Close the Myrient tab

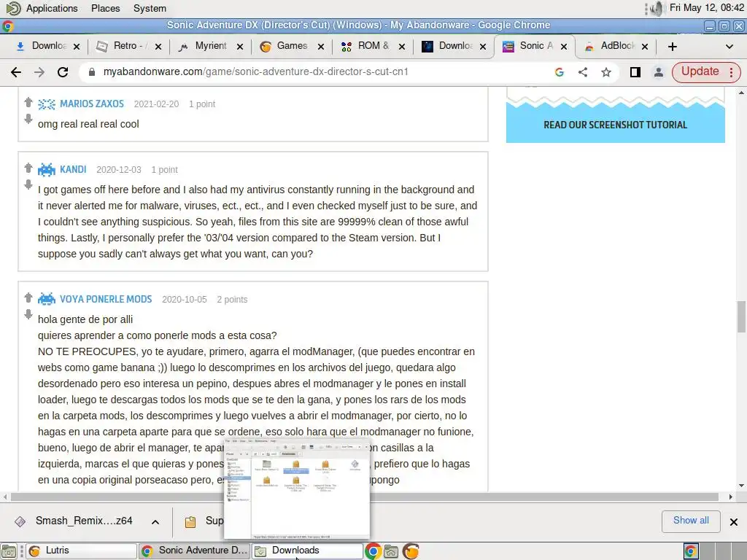tap(240, 46)
